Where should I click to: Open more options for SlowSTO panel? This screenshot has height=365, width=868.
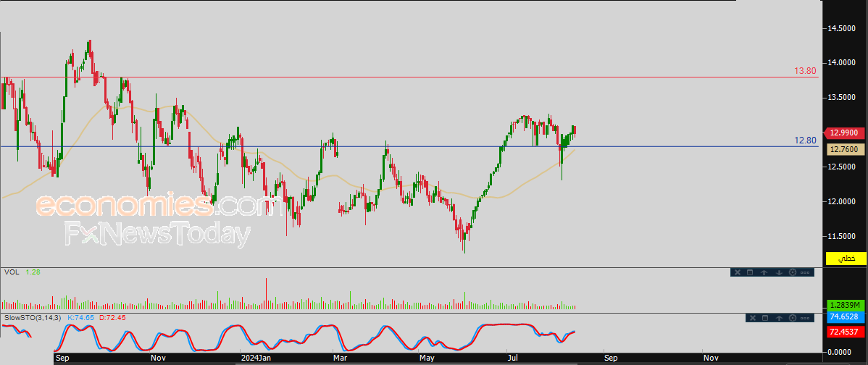pos(805,319)
